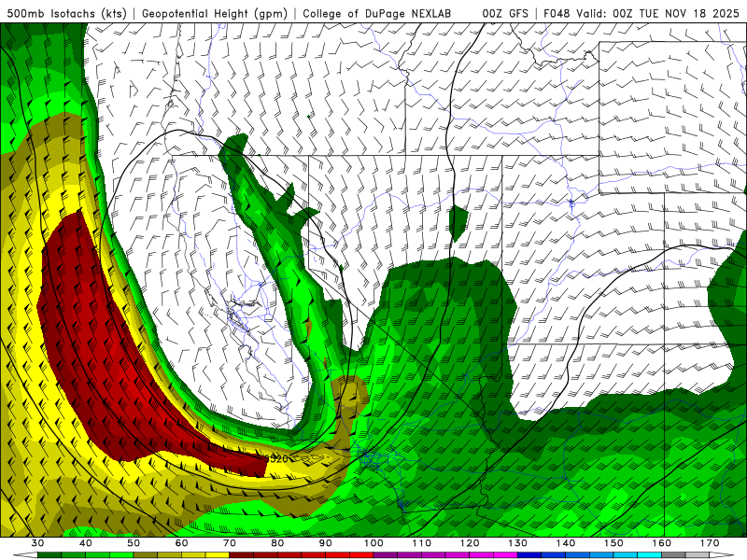Click the 'F048 Valid: 00Z TUE NOV 18 2025' text

[641, 13]
